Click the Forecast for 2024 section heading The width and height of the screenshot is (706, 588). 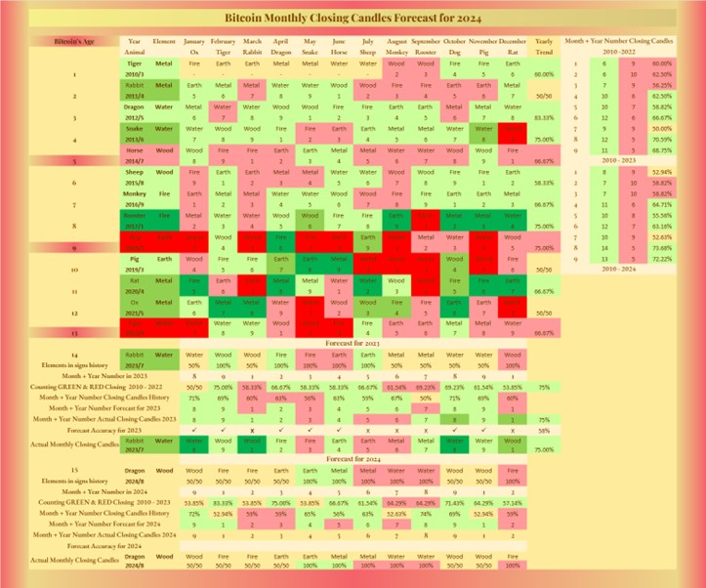353,459
